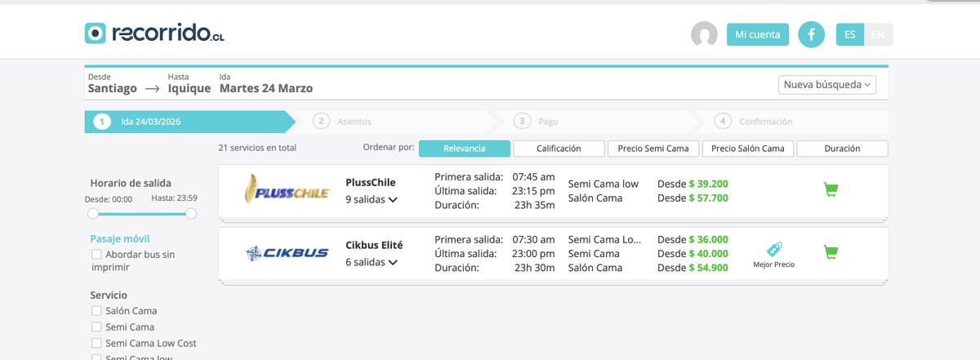Screen dimensions: 980x360
Task: Click the Martes 24 Marzo date
Action: (x=266, y=88)
